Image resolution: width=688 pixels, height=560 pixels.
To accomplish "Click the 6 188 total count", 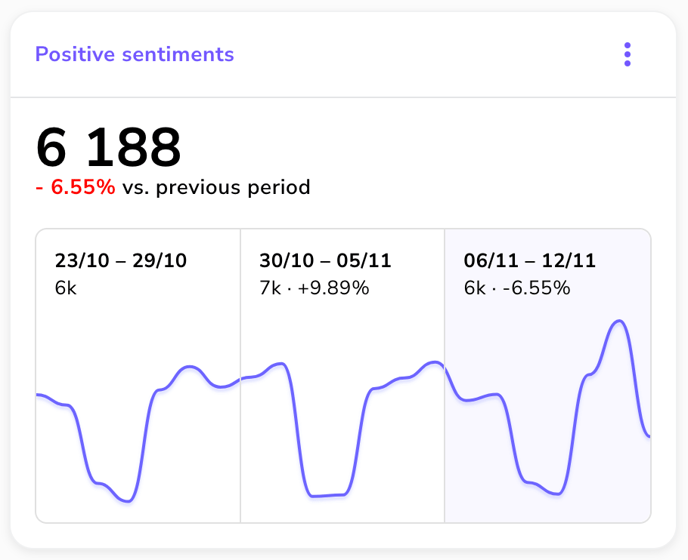I will coord(108,148).
